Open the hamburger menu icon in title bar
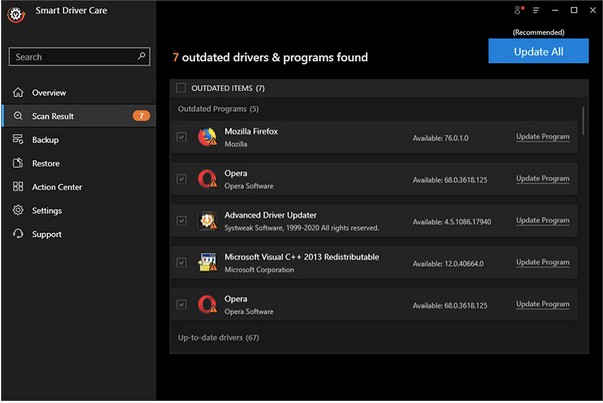The height and width of the screenshot is (403, 603). tap(536, 10)
